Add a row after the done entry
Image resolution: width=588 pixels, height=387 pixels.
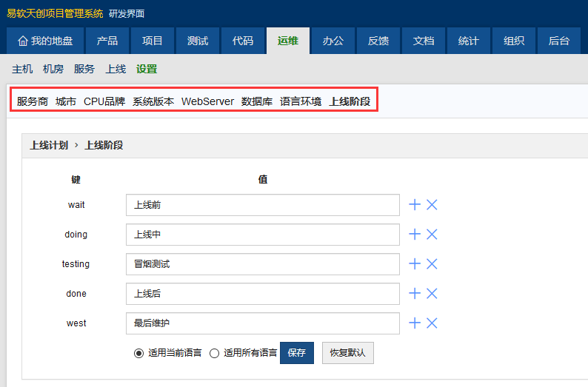(415, 293)
